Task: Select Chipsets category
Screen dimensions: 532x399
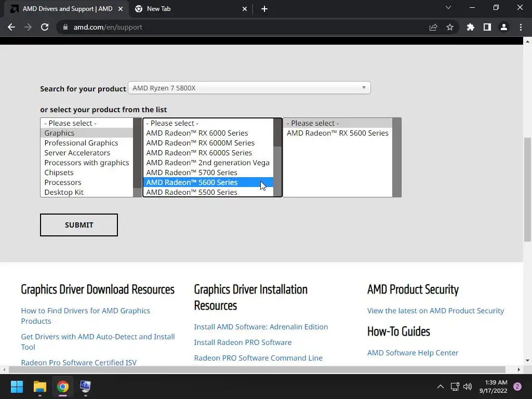Action: point(87,172)
